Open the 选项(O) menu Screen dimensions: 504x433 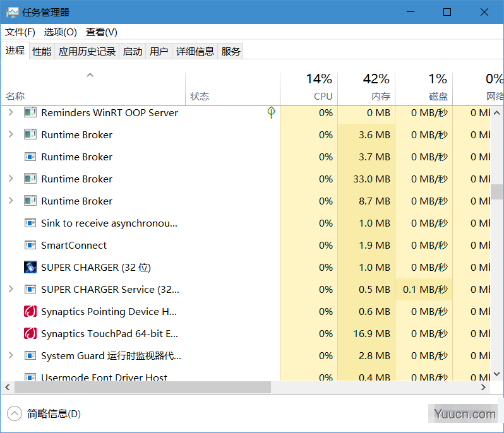[x=61, y=32]
